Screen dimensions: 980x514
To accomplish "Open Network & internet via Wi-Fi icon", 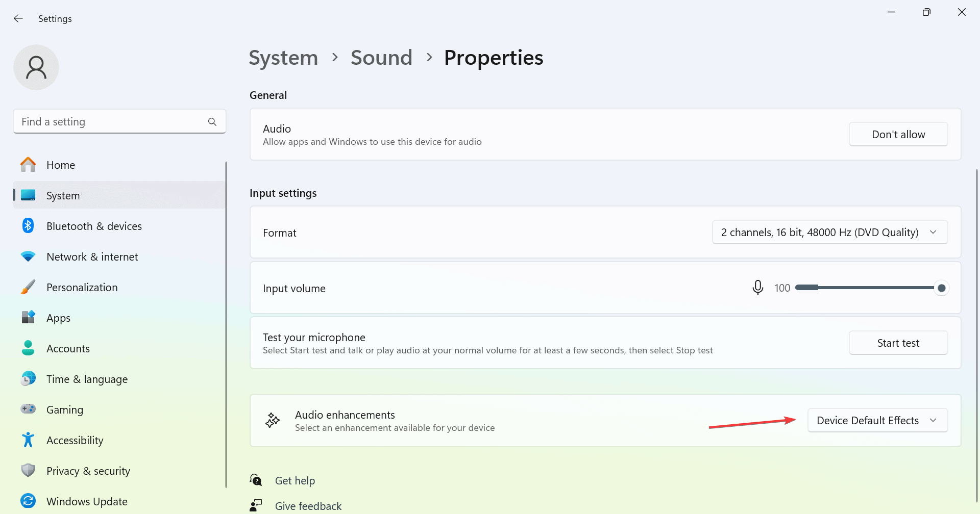I will click(28, 256).
